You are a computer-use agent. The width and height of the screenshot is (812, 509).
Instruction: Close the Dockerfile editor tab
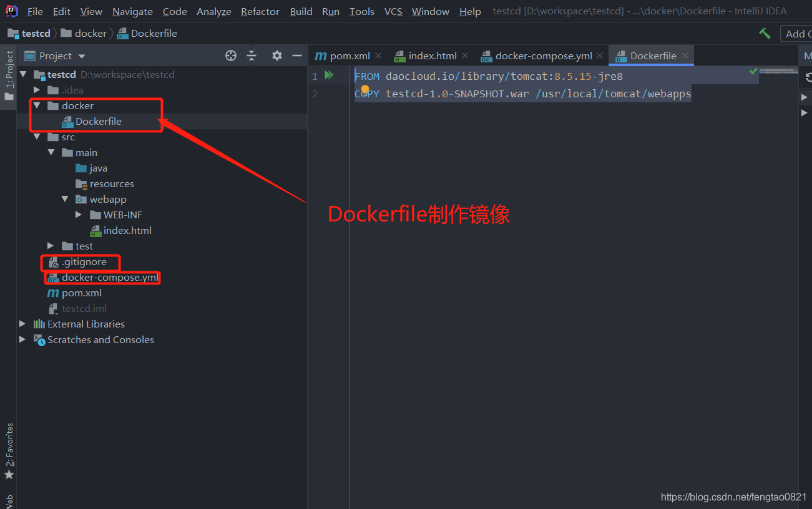[685, 56]
